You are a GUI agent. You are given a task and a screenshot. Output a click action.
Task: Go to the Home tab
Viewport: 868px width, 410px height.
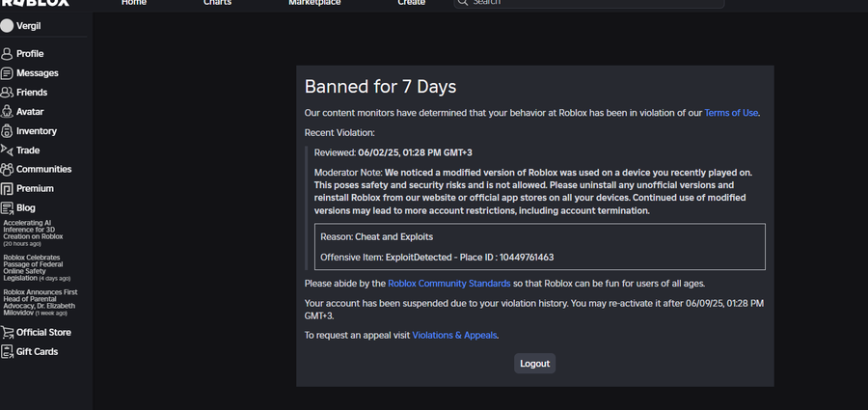pos(134,3)
